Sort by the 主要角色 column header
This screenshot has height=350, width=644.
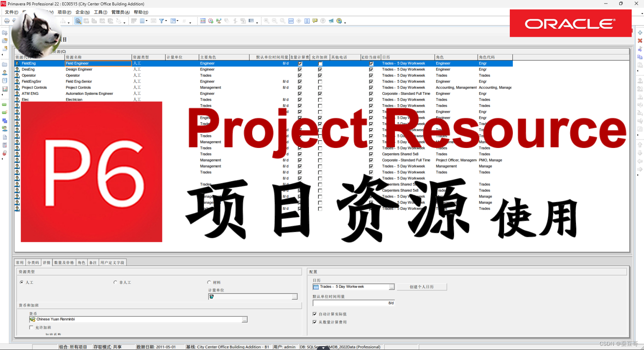224,57
